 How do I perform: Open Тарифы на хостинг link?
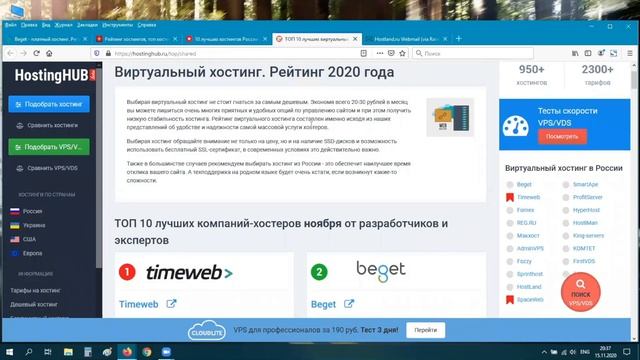36,290
